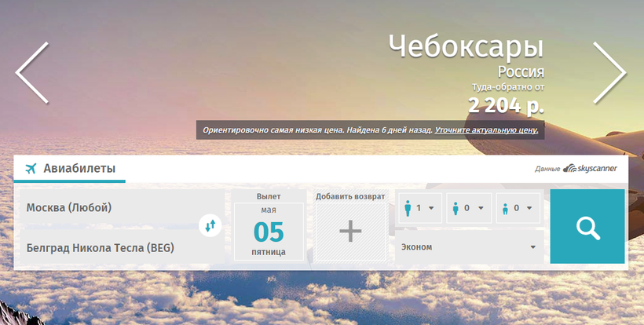This screenshot has width=644, height=325.
Task: Pick the departure date 05 мая
Action: click(269, 231)
